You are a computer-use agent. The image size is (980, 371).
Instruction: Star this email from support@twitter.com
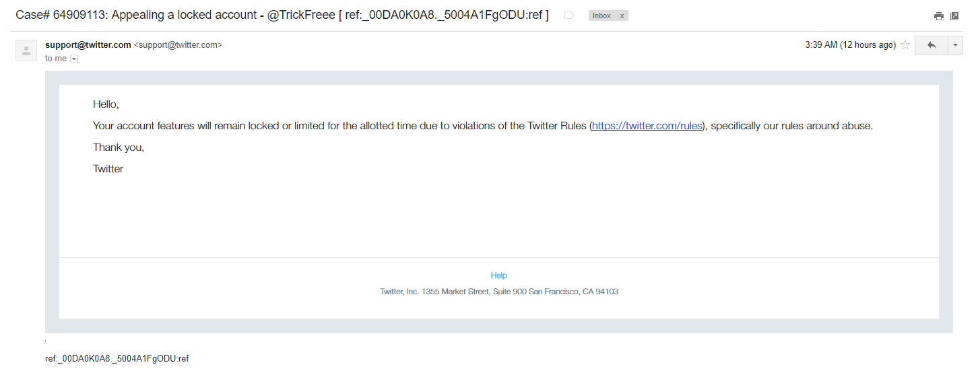[905, 45]
